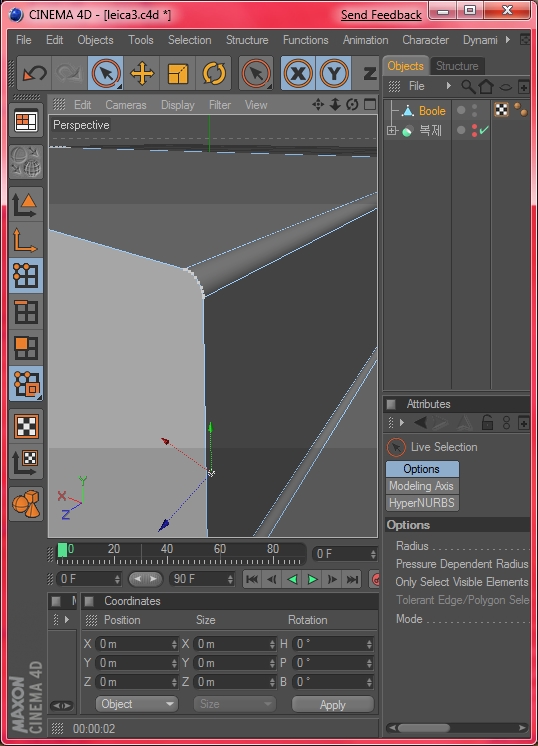Expand the 복제 object tree node
The height and width of the screenshot is (746, 538).
pos(391,130)
